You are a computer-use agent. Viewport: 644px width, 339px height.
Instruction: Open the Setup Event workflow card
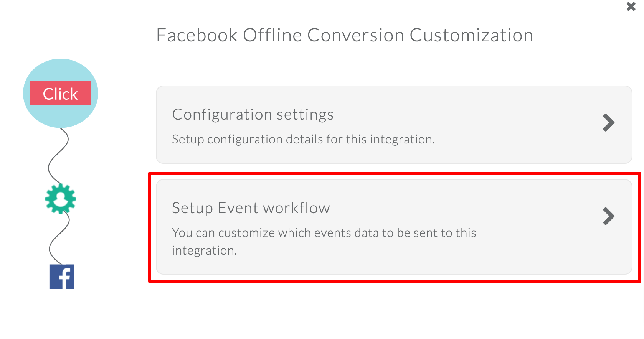(394, 227)
